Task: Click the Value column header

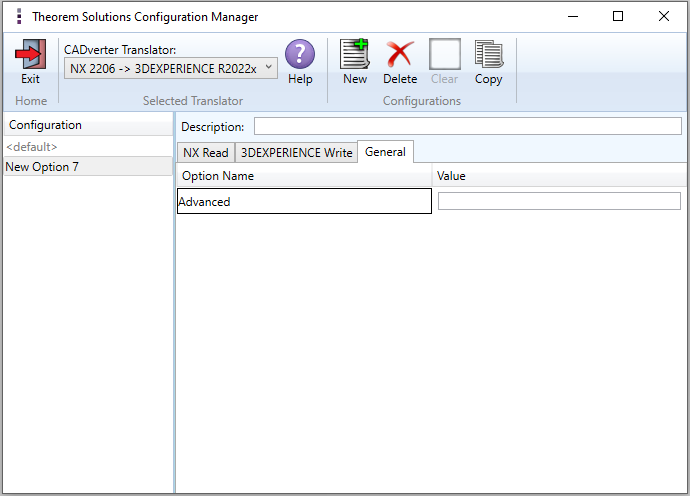Action: click(559, 176)
